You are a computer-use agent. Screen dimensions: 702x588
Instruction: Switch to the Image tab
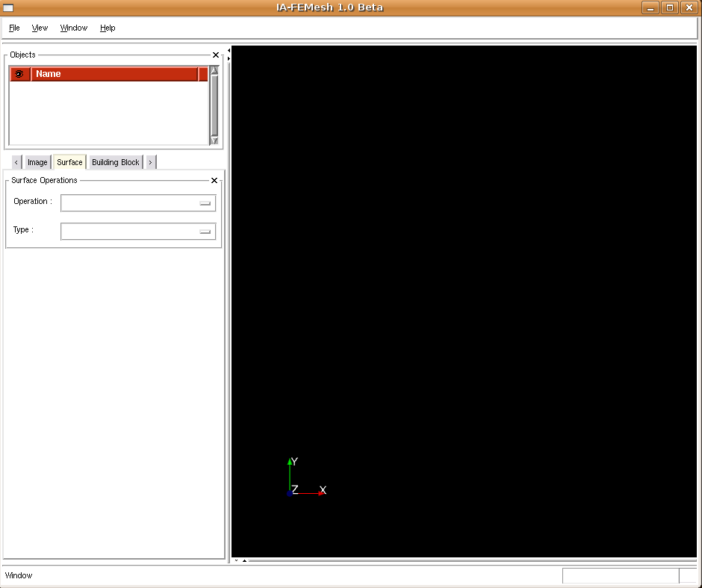(x=37, y=162)
